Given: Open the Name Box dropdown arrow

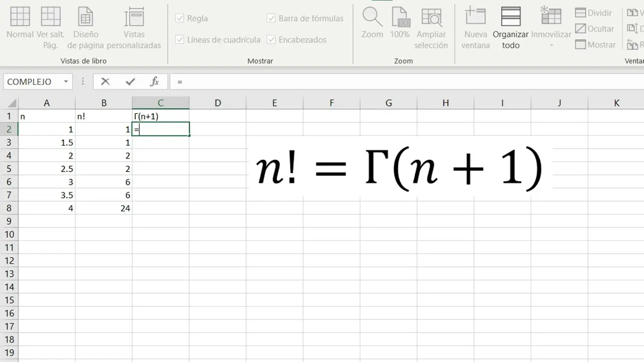Looking at the screenshot, I should pyautogui.click(x=65, y=81).
